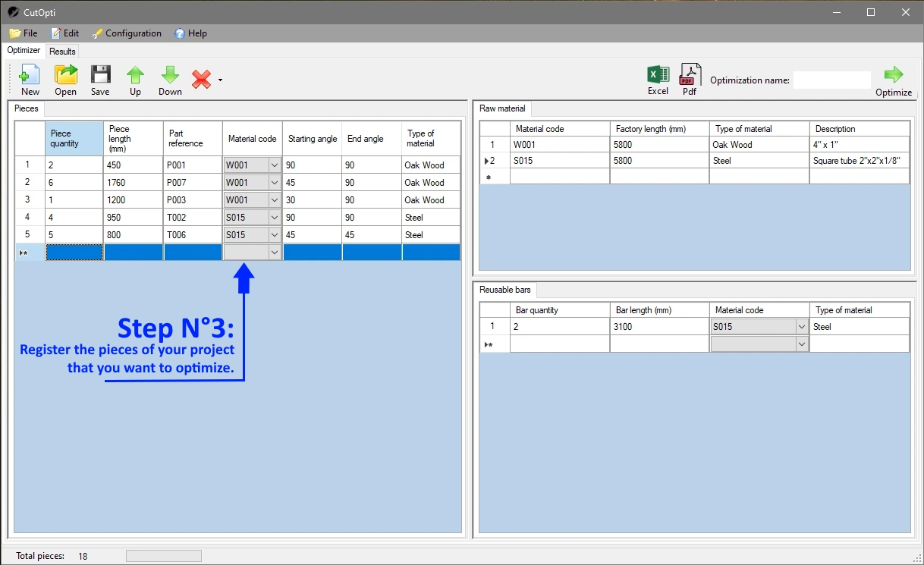Open the Configuration menu
The image size is (924, 565).
[x=126, y=33]
